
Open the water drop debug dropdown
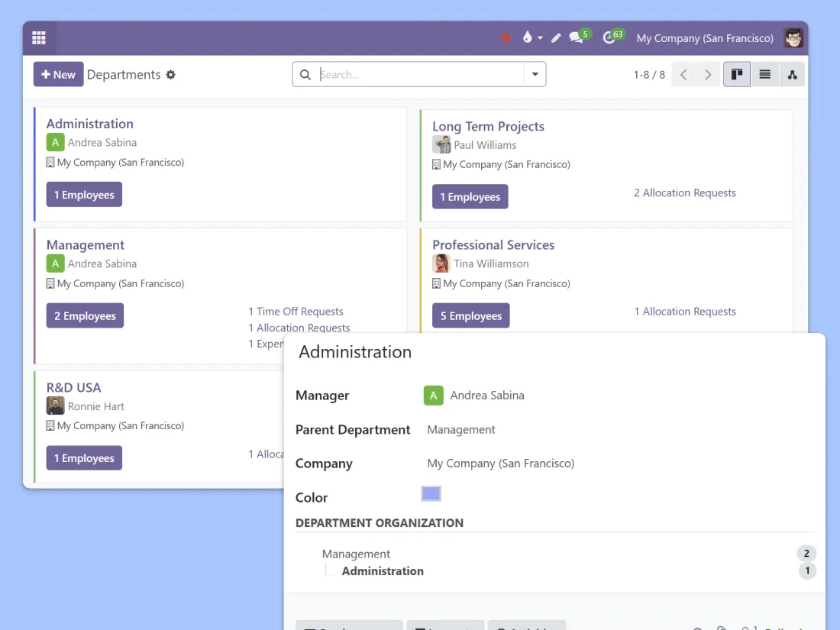[531, 38]
